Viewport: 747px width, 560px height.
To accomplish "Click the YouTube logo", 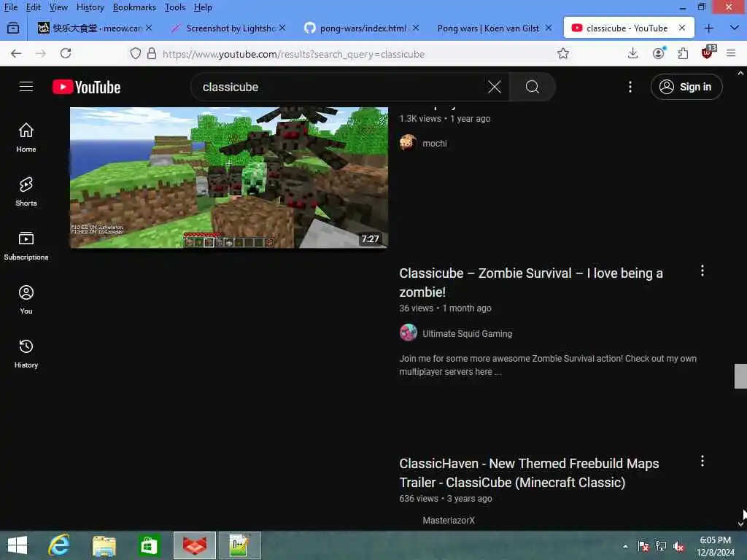I will coord(86,87).
